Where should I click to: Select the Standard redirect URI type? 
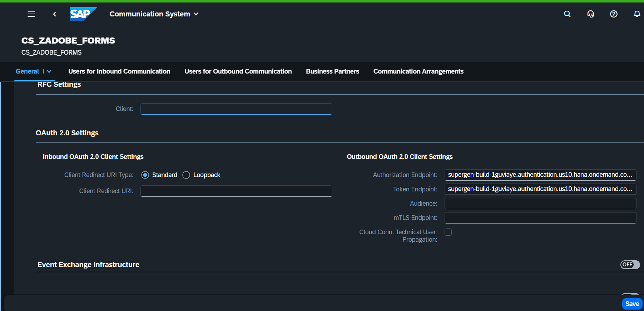[x=145, y=175]
